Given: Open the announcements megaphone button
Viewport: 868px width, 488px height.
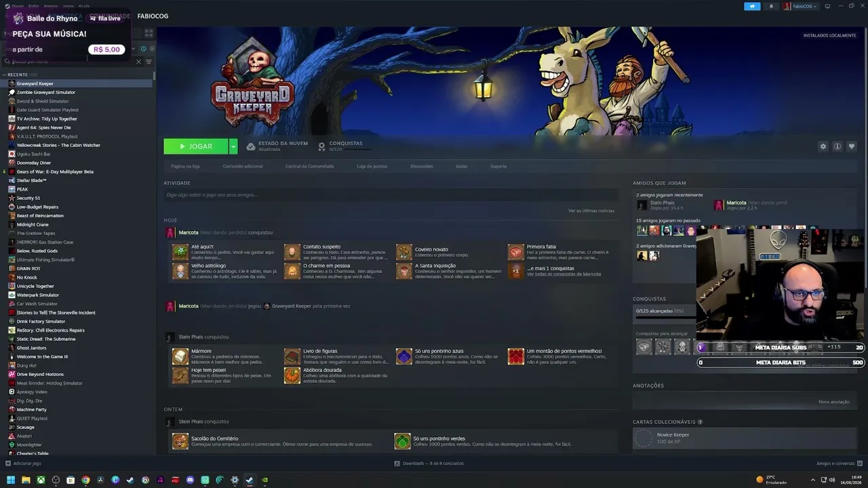Looking at the screenshot, I should (x=752, y=6).
